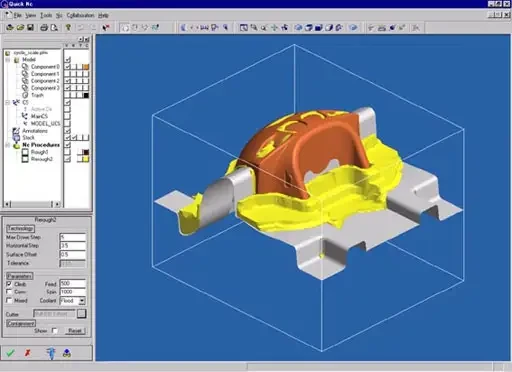Viewport: 512px width, 372px height.
Task: Click the New file icon in toolbar
Action: pyautogui.click(x=10, y=28)
